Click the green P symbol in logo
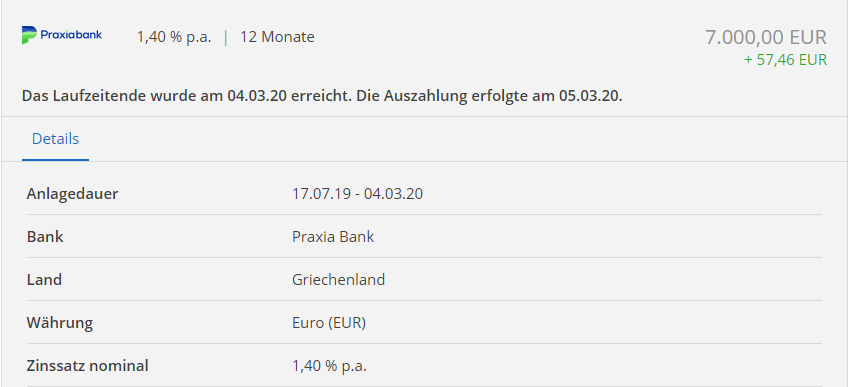Image resolution: width=848 pixels, height=387 pixels. tap(29, 35)
